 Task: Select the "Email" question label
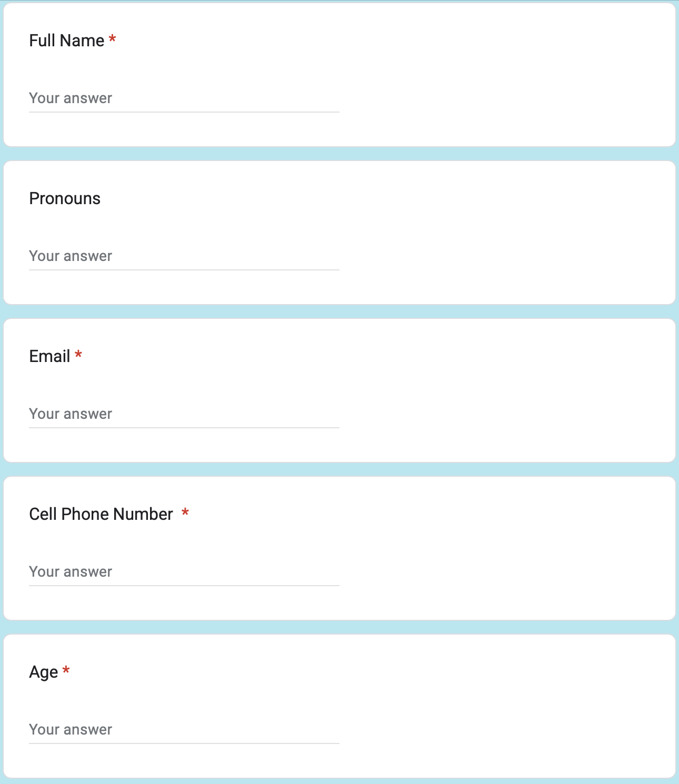click(49, 356)
